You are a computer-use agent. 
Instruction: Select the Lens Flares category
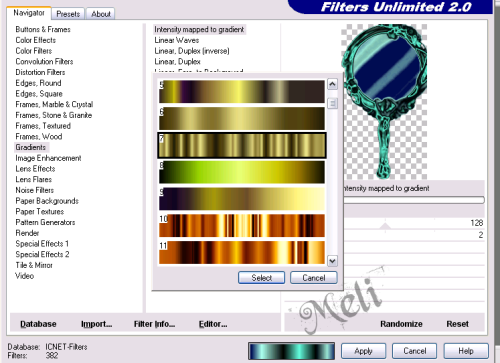(x=34, y=179)
